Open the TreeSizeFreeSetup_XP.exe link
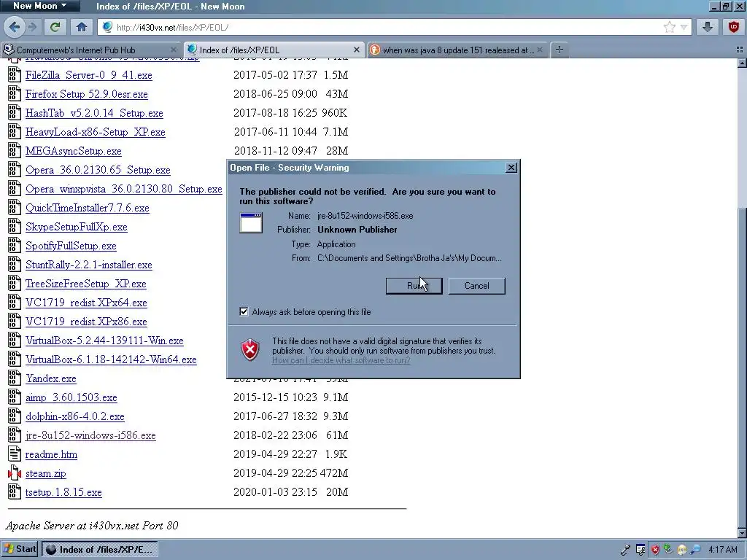Viewport: 747px width, 560px height. point(86,284)
